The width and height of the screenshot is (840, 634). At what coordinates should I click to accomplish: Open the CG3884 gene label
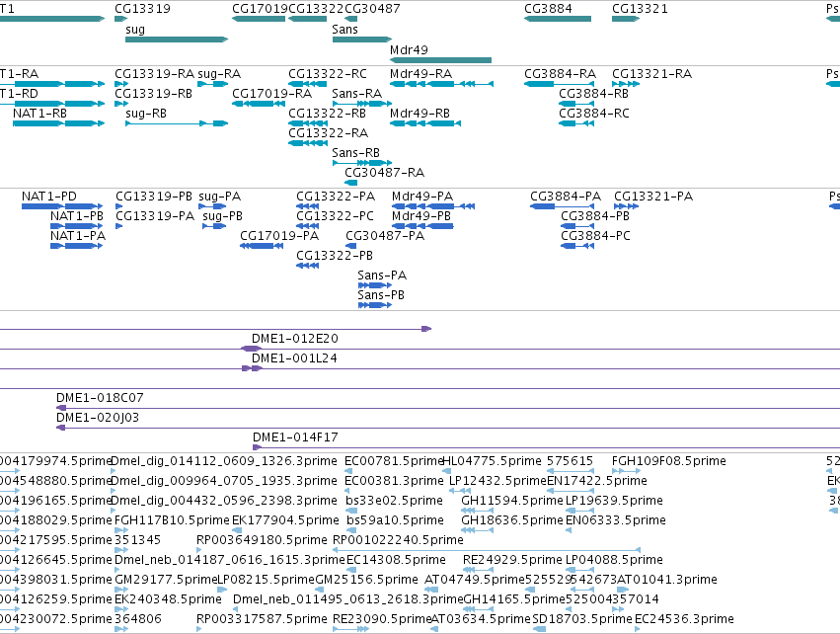548,9
